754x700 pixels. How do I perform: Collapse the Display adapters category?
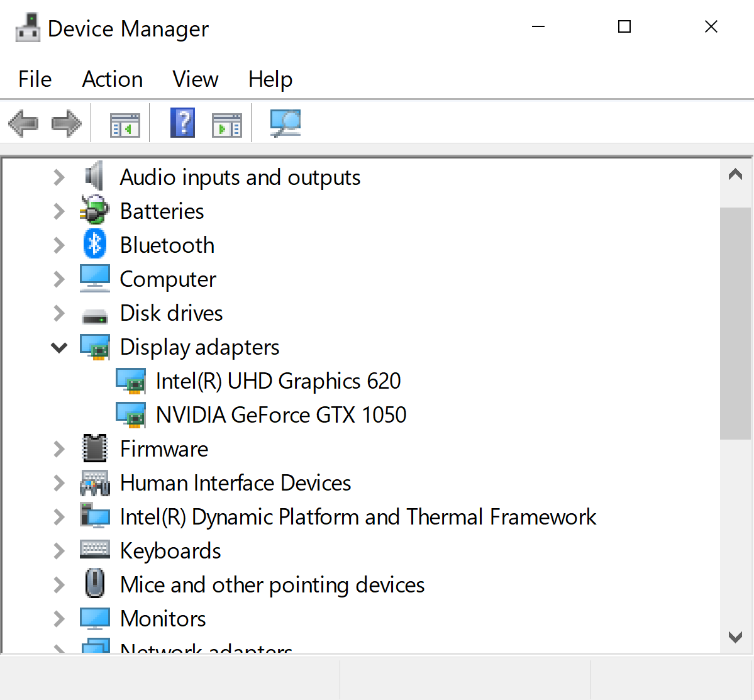[59, 347]
